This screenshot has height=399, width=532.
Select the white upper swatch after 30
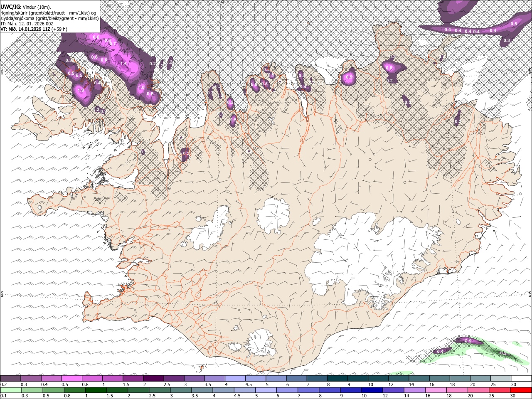pyautogui.click(x=521, y=379)
